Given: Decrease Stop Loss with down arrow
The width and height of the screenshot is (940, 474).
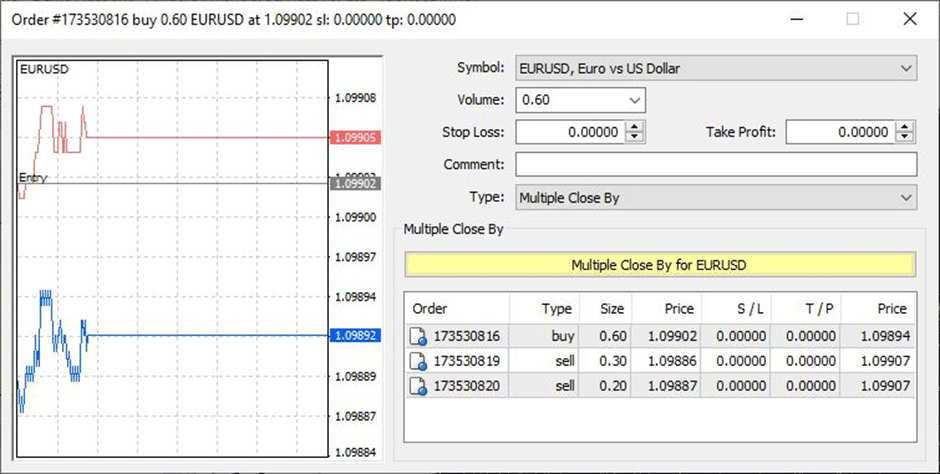Looking at the screenshot, I should pyautogui.click(x=636, y=137).
